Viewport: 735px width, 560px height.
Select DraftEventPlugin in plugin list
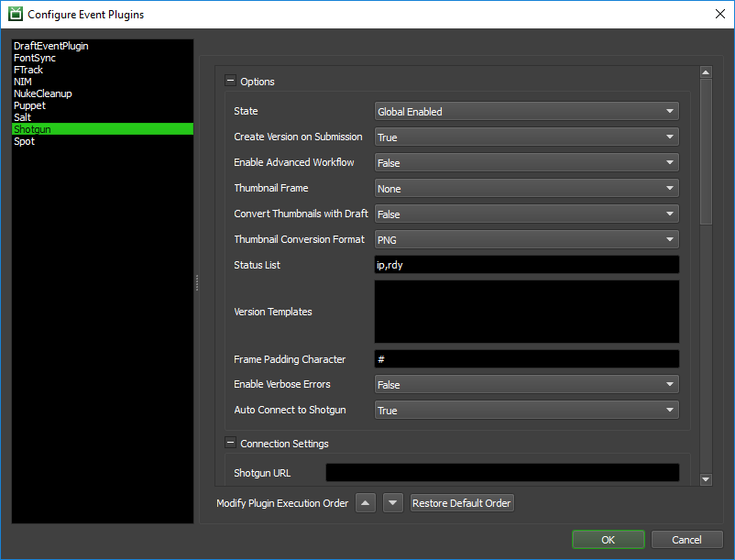51,46
